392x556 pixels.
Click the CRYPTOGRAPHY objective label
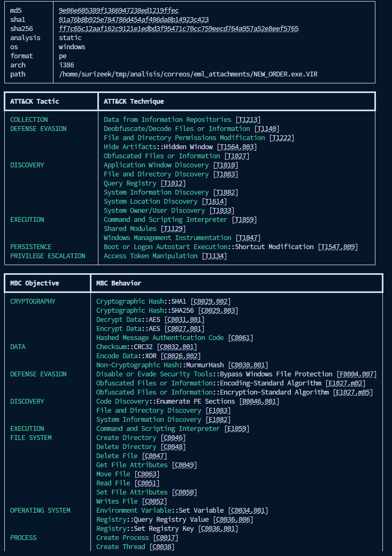pyautogui.click(x=33, y=302)
